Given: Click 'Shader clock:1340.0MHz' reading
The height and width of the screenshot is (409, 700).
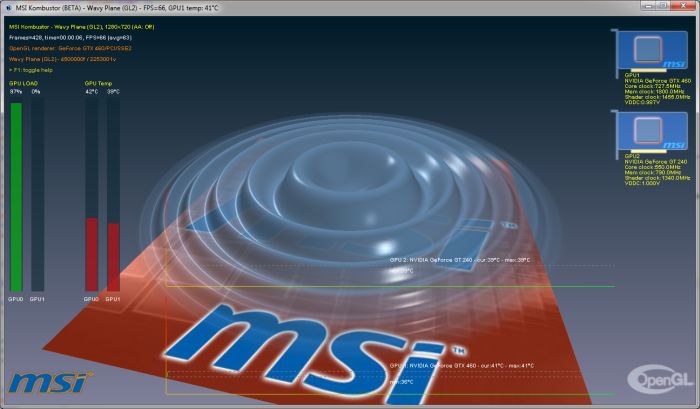Looking at the screenshot, I should click(657, 178).
